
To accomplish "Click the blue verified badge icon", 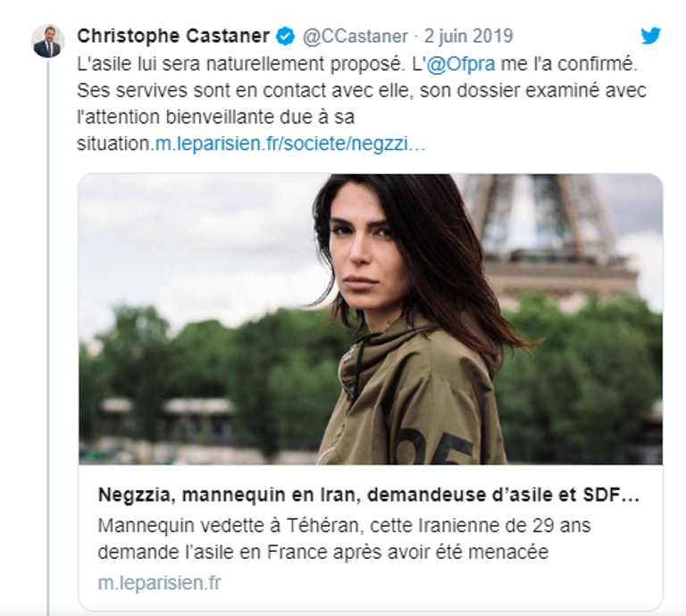I will click(286, 37).
